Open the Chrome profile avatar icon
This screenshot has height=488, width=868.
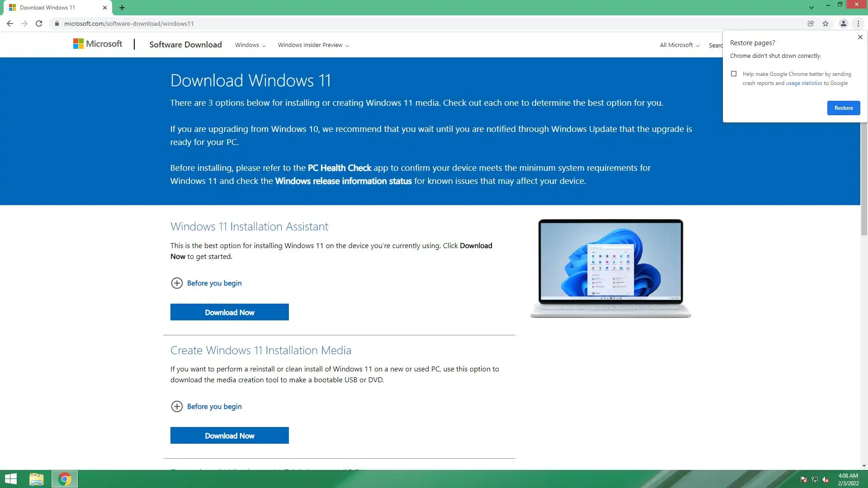pos(843,23)
